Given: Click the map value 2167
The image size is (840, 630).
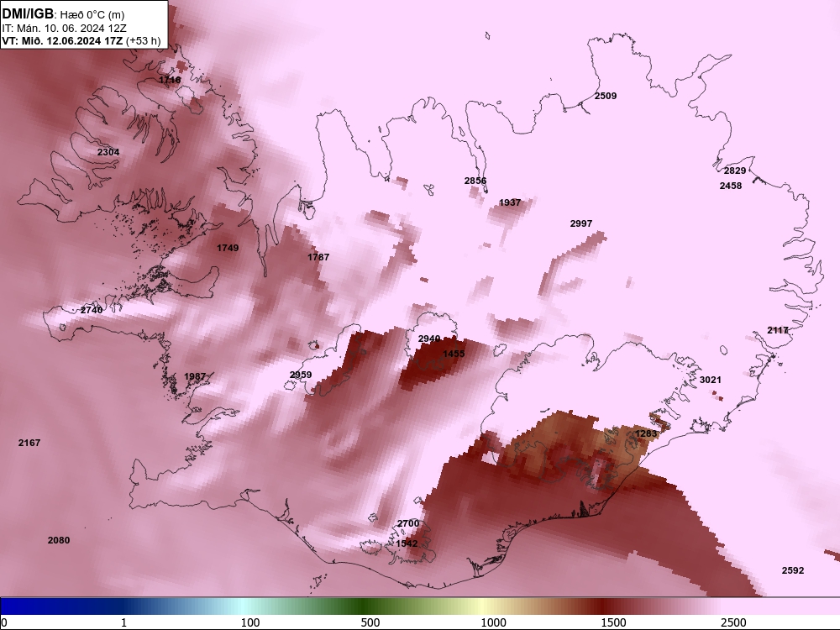Looking at the screenshot, I should (x=29, y=443).
